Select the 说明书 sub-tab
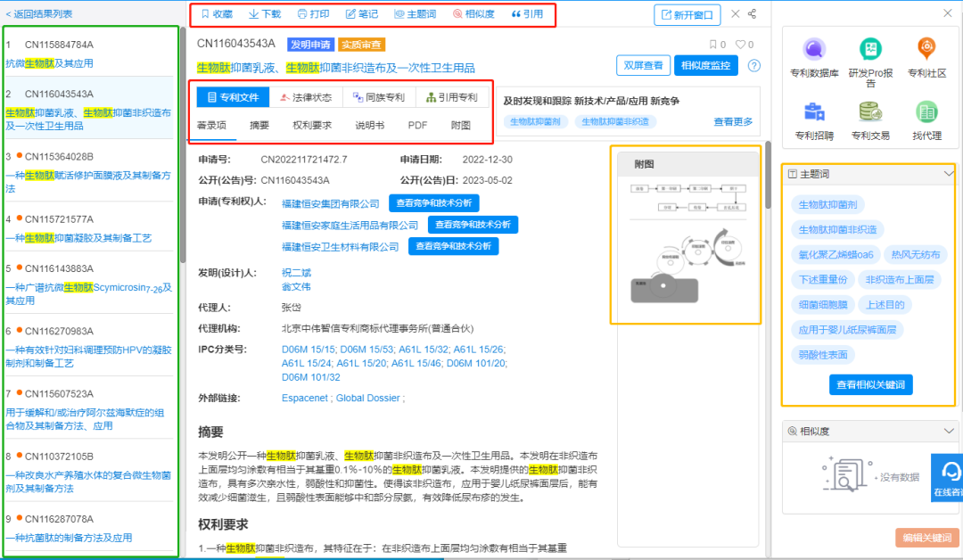The image size is (963, 560). 370,125
